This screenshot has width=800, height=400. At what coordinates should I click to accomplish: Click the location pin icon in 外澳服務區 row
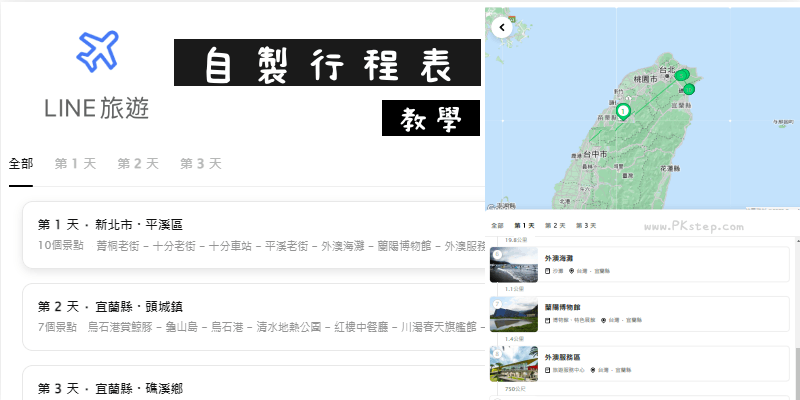(x=593, y=370)
